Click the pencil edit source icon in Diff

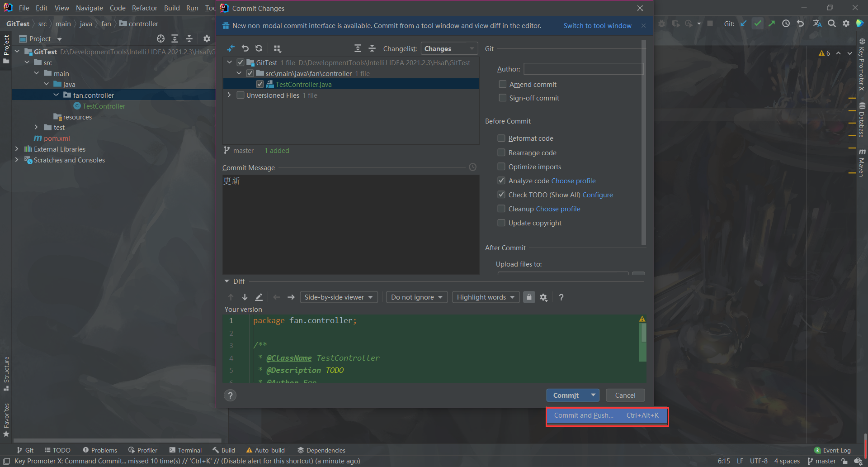click(x=259, y=297)
